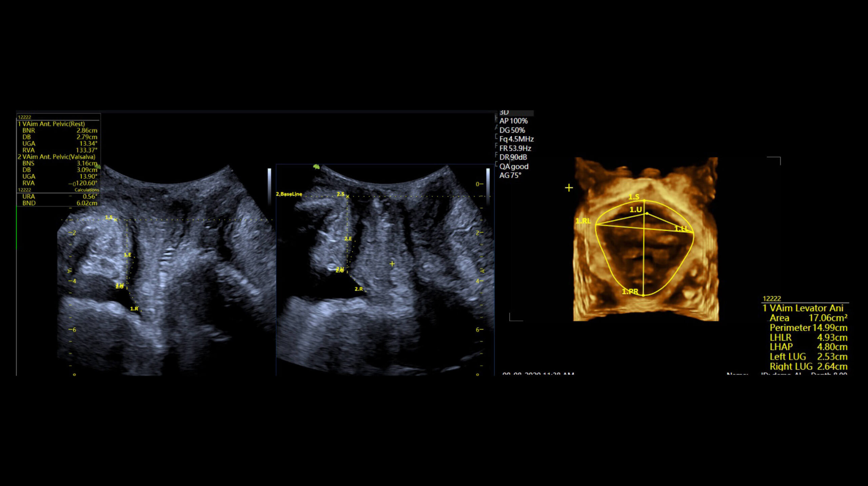Click the 1.RL marker on 3D hiatus outline

coord(583,221)
